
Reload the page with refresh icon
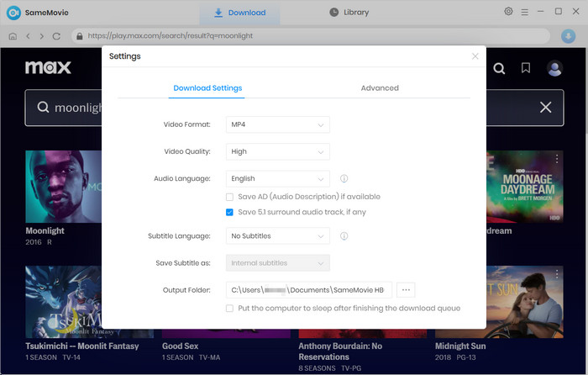(x=56, y=36)
